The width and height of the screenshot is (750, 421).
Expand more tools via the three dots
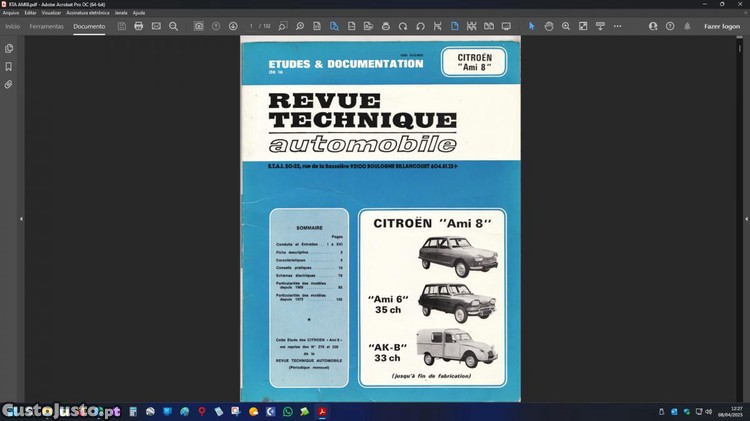coord(617,26)
